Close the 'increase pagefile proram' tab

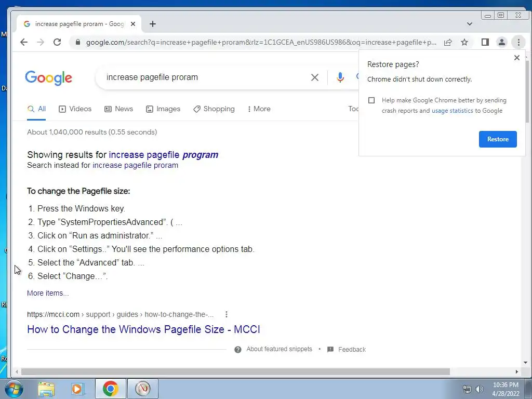[133, 24]
